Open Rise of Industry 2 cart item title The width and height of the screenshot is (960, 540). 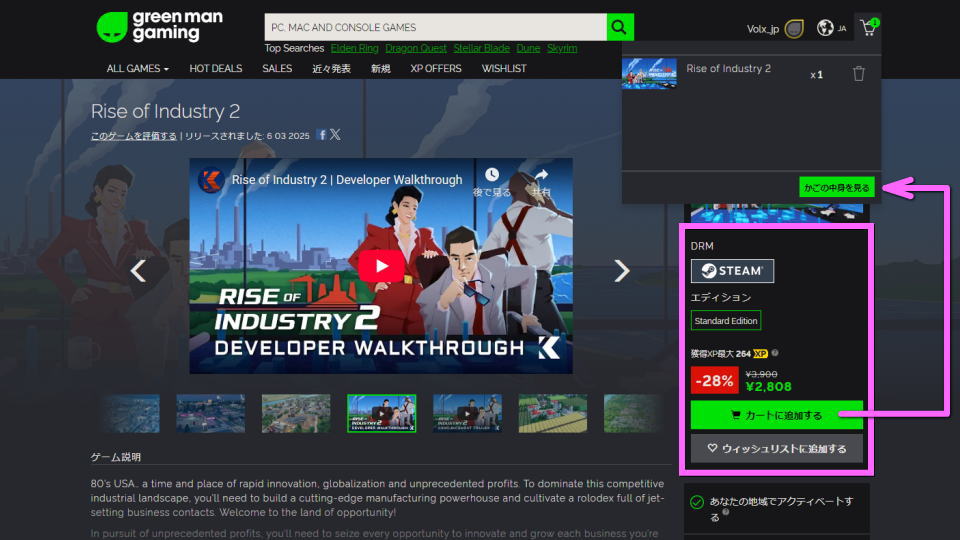pyautogui.click(x=728, y=69)
